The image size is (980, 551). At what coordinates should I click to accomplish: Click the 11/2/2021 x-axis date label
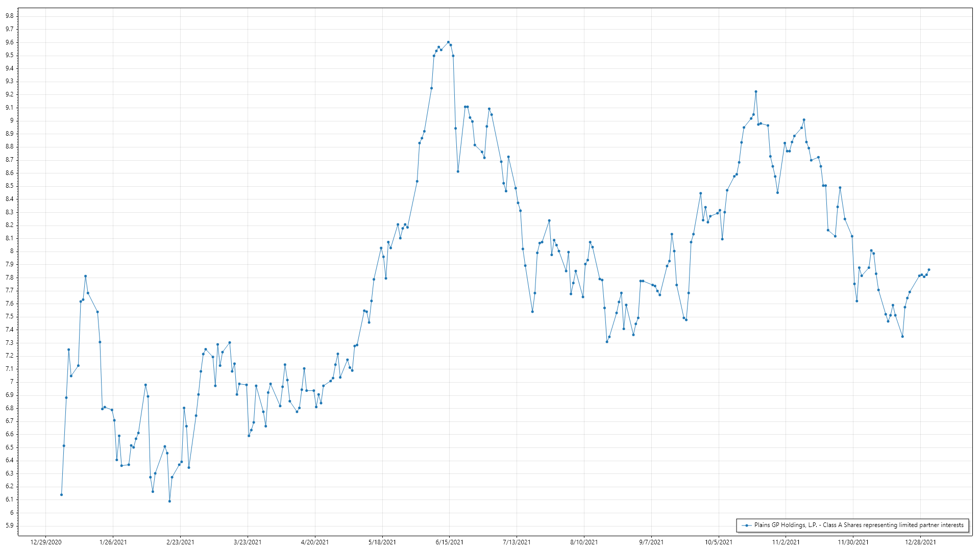click(x=786, y=542)
